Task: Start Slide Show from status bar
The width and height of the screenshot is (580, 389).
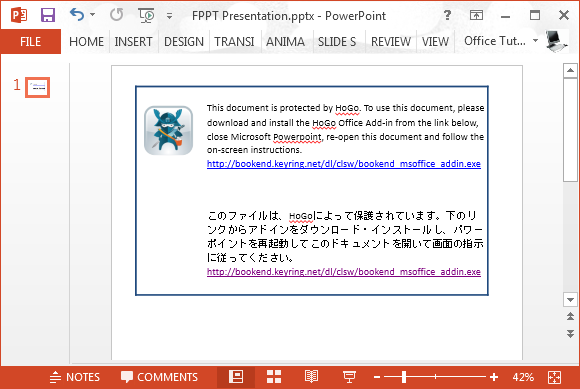Action: (x=349, y=377)
